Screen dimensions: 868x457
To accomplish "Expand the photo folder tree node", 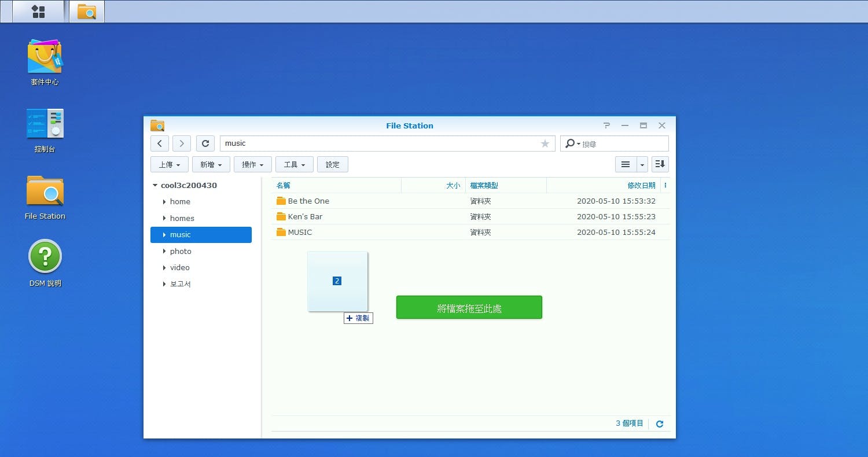I will click(x=164, y=252).
